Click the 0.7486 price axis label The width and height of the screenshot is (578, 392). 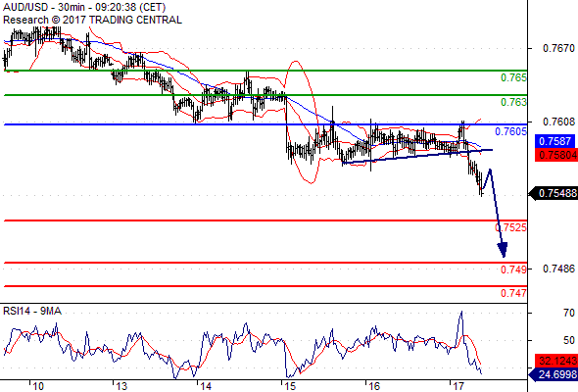pyautogui.click(x=558, y=269)
